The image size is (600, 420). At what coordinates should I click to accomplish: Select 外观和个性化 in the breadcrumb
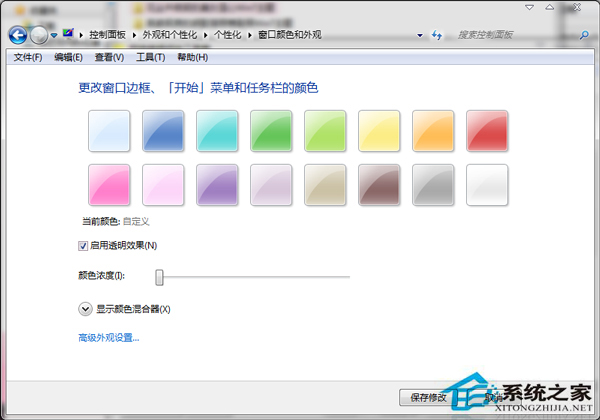click(170, 35)
